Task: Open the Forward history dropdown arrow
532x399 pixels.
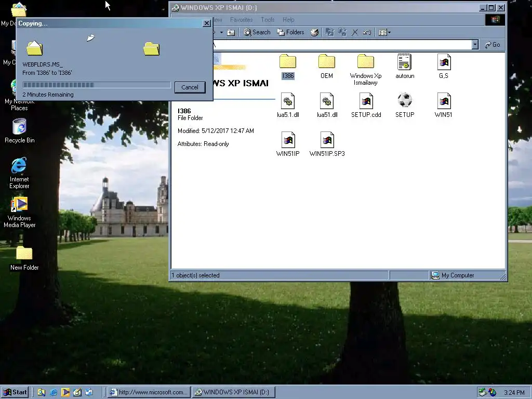Action: pos(221,33)
